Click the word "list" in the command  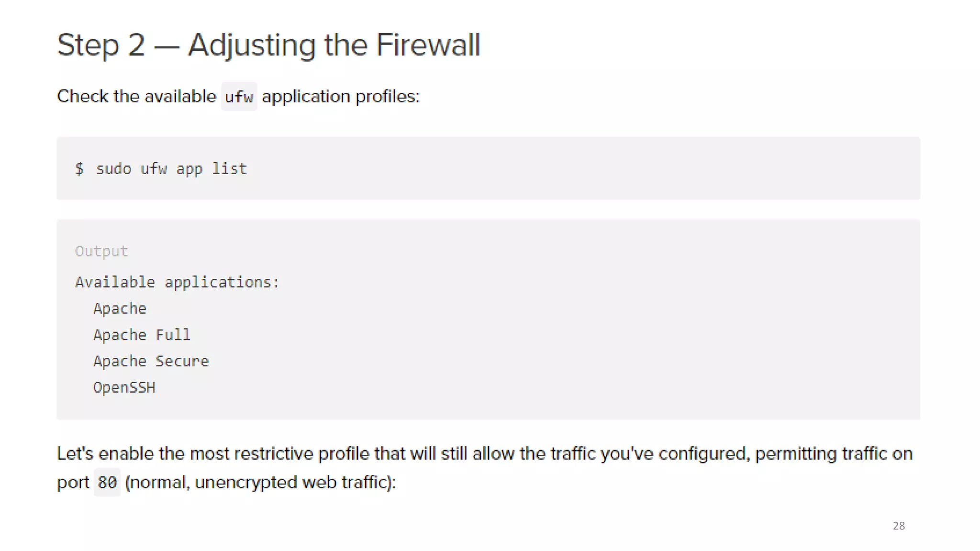pyautogui.click(x=229, y=169)
